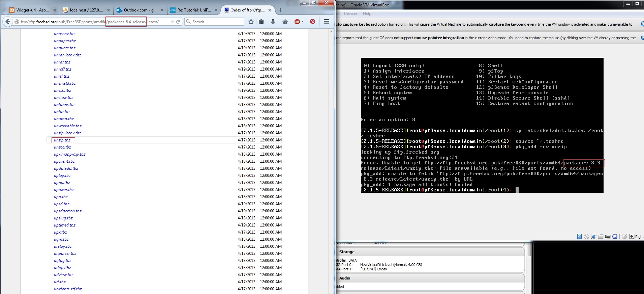Open the VirtualBox Devices menu

(x=350, y=14)
